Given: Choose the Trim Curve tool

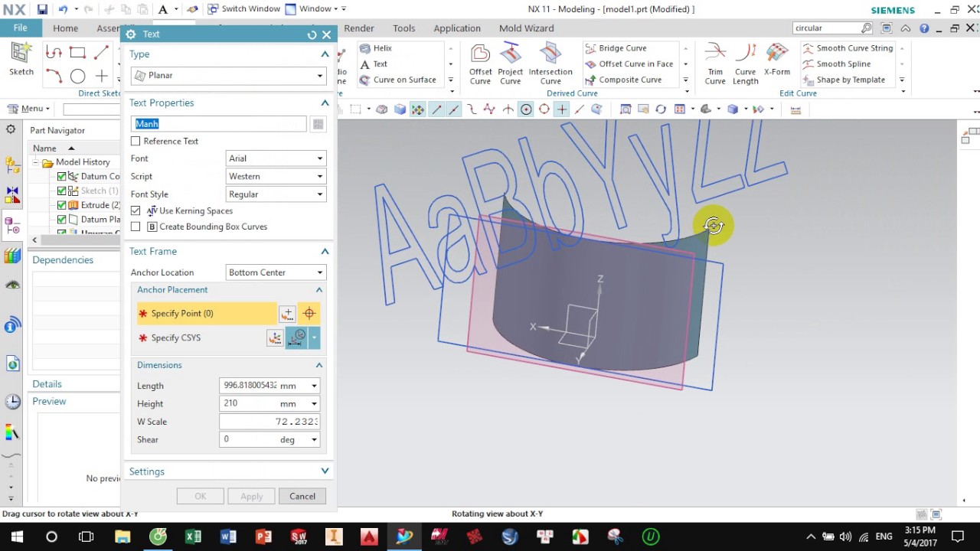Looking at the screenshot, I should (x=714, y=64).
